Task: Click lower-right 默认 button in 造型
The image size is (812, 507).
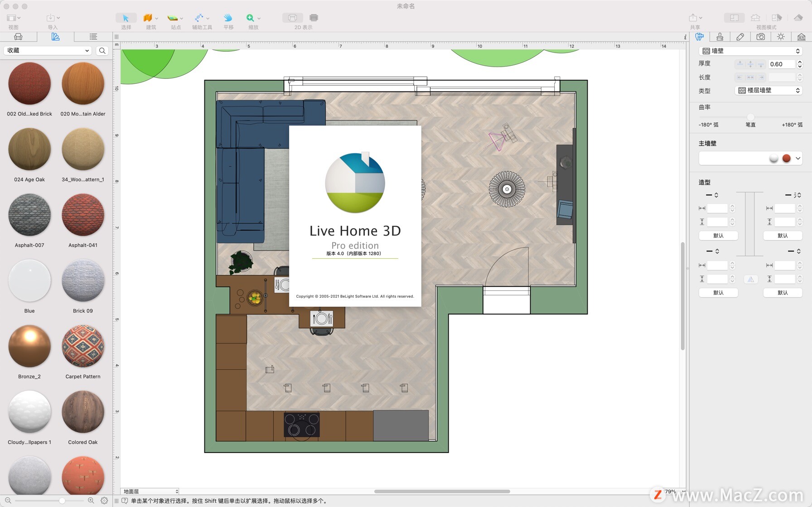Action: (x=783, y=293)
